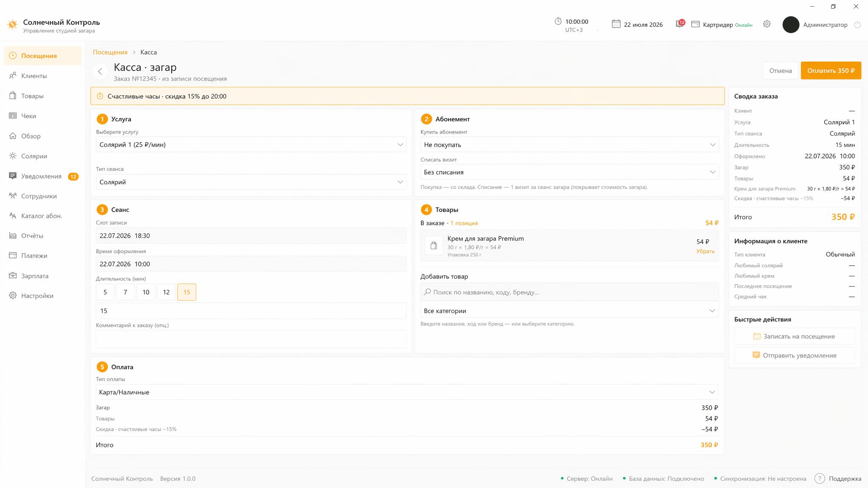Click the clock timer icon in header
This screenshot has width=868, height=488.
pyautogui.click(x=558, y=21)
